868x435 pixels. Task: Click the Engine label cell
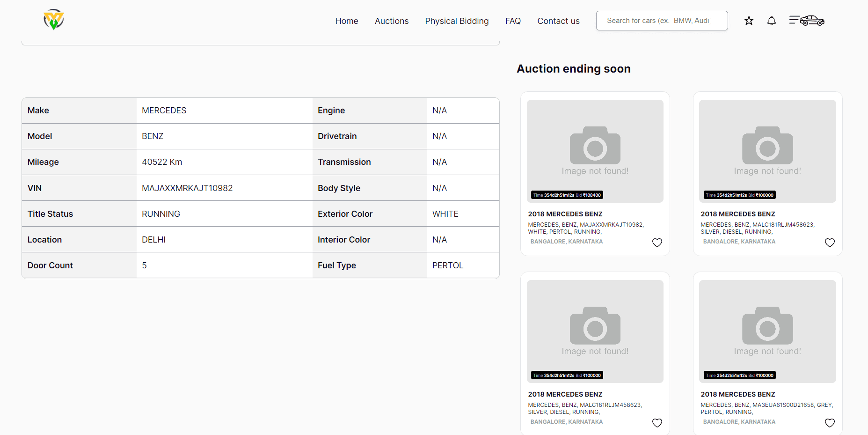coord(370,111)
